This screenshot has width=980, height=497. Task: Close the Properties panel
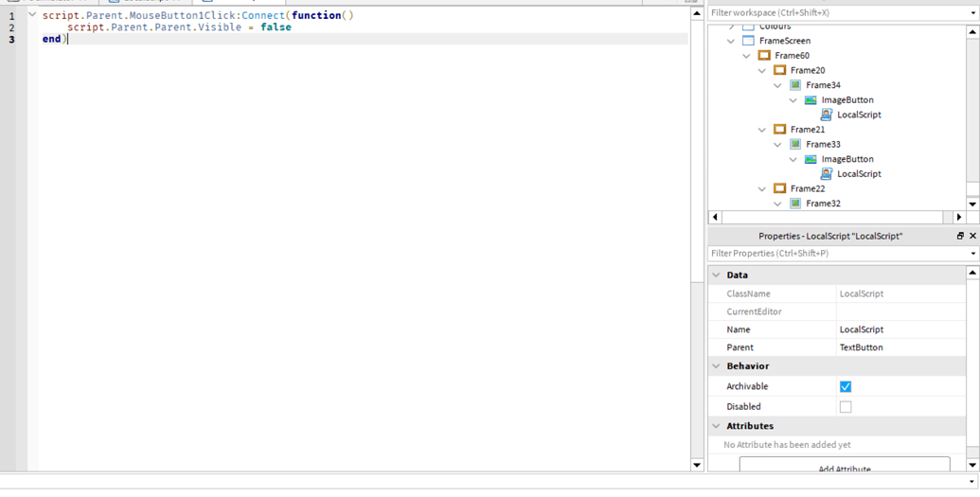972,236
